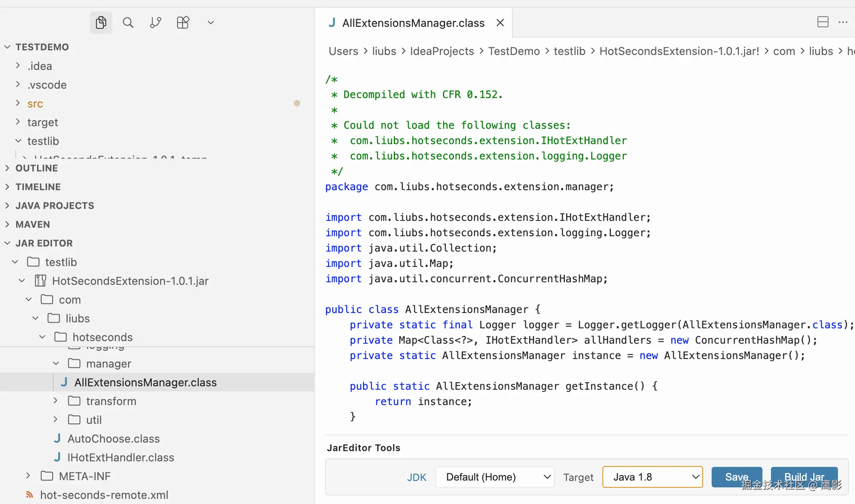855x504 pixels.
Task: Close the AllExtensionsManager.class tab
Action: [500, 23]
